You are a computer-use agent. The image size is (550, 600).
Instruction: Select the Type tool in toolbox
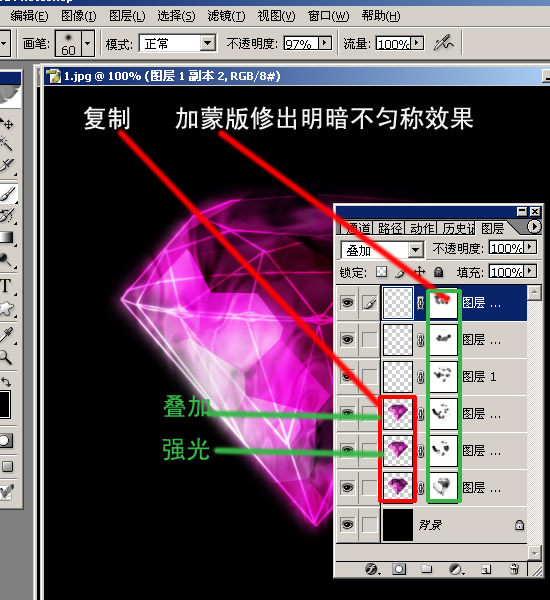[x=6, y=285]
